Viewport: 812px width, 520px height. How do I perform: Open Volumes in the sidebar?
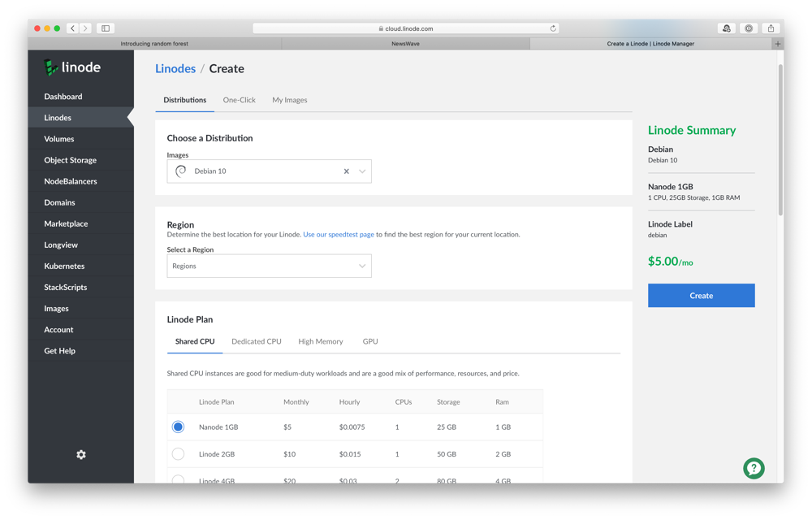tap(80, 139)
